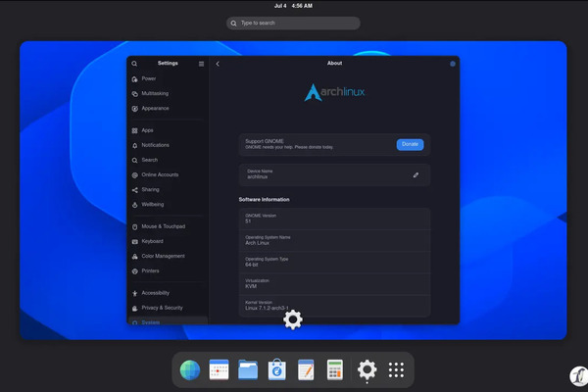Click the Multitasking icon in sidebar
588x392 pixels.
135,94
